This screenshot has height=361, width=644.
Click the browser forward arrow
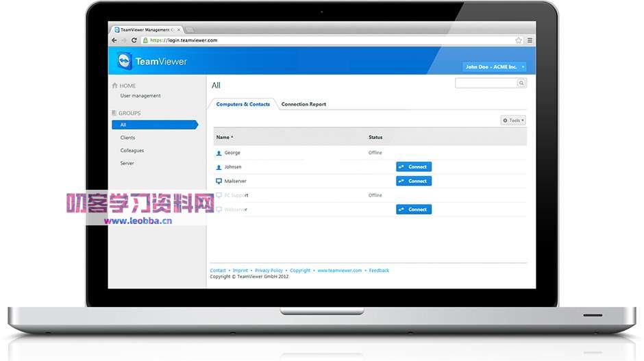pyautogui.click(x=124, y=40)
